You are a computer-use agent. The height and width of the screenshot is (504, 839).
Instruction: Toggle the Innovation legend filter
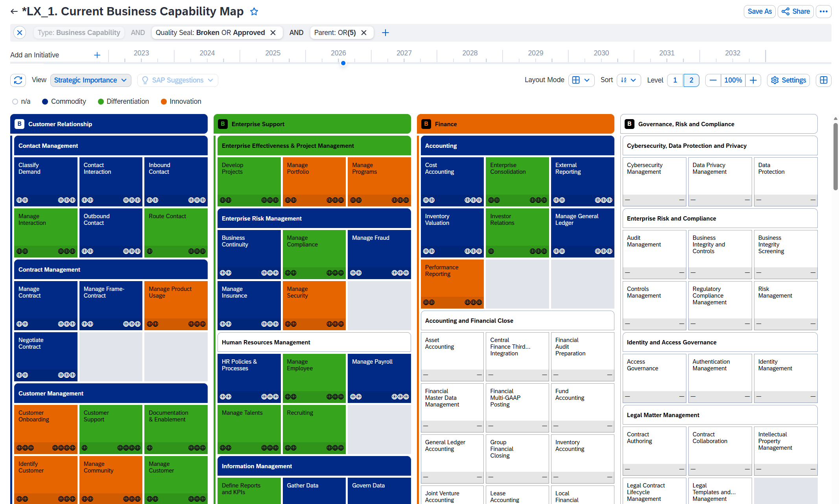[181, 101]
